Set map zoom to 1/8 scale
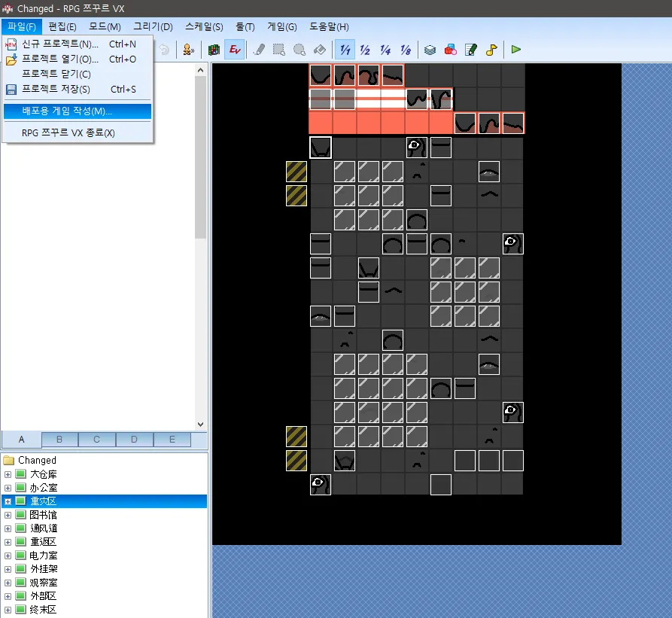672x618 pixels. tap(406, 50)
